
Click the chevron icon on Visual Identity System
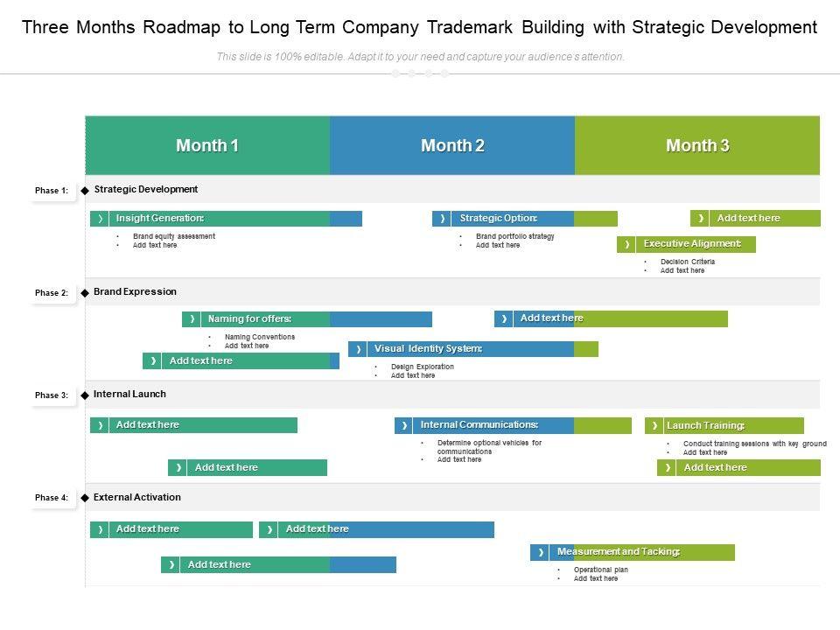point(358,349)
